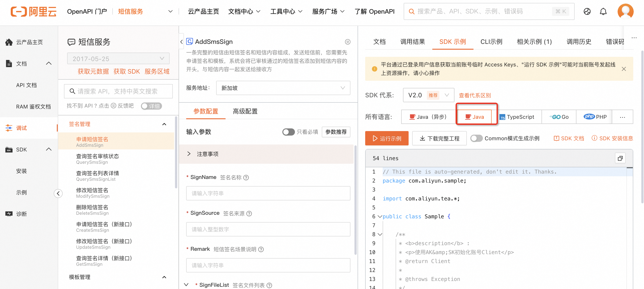Switch to 相关示例 (1) tab
This screenshot has height=289, width=644.
click(534, 42)
